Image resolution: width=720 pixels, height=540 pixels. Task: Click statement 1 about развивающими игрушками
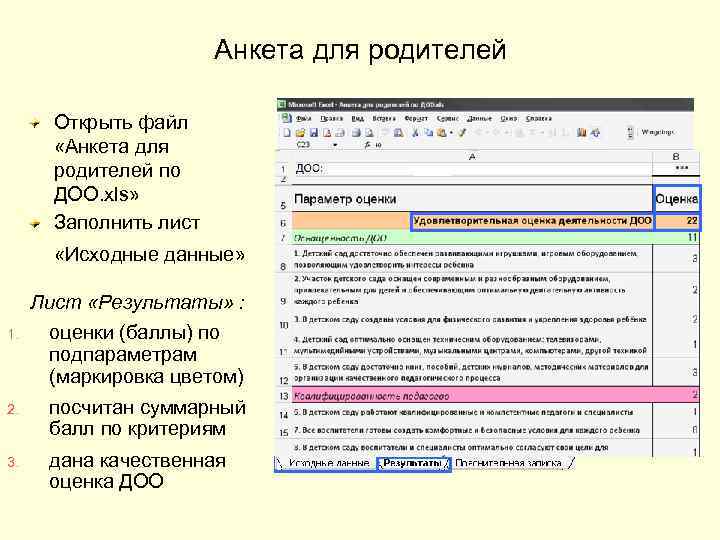pyautogui.click(x=472, y=259)
